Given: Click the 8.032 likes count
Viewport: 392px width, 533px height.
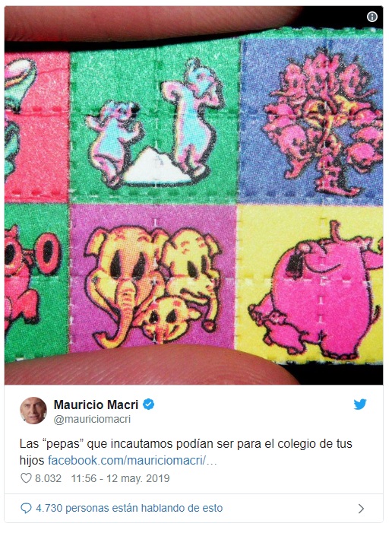Looking at the screenshot, I should click(x=48, y=478).
